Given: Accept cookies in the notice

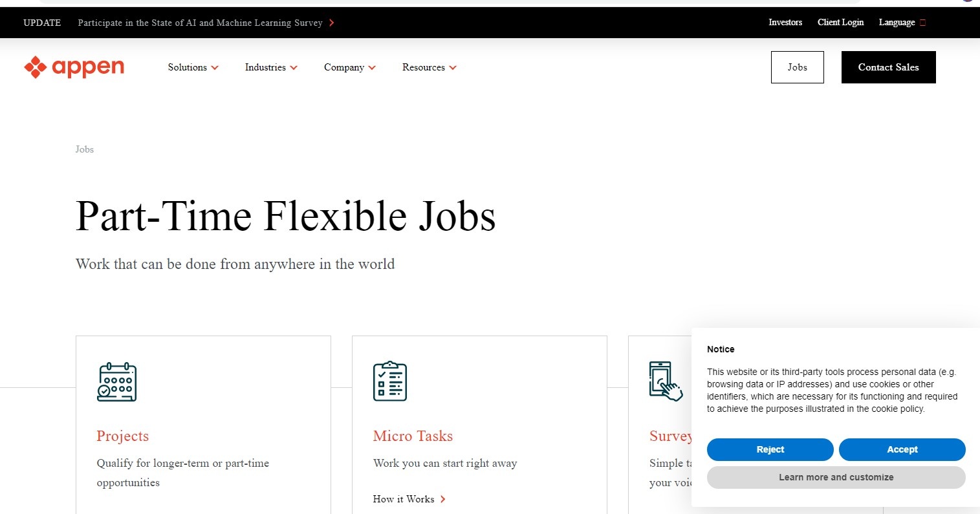Looking at the screenshot, I should [902, 449].
